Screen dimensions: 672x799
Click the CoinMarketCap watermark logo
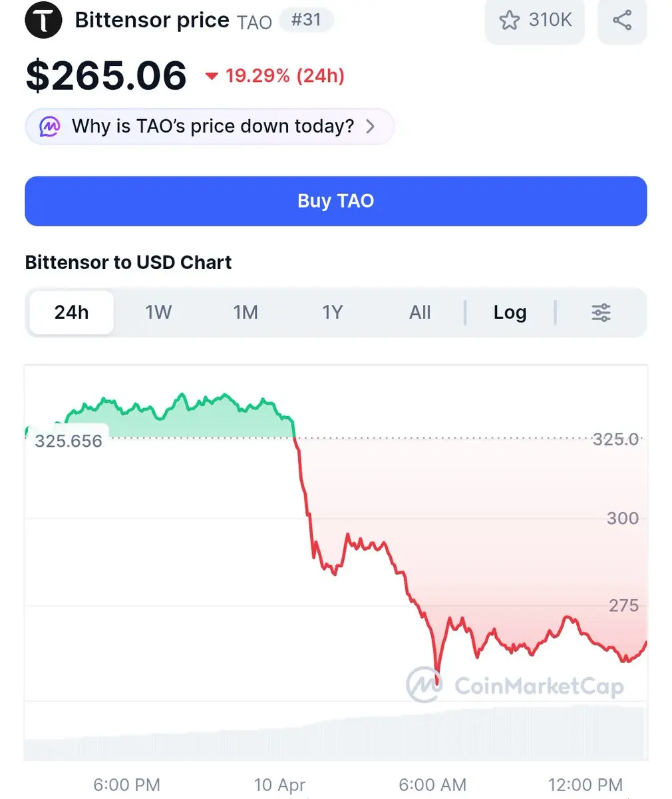click(424, 684)
